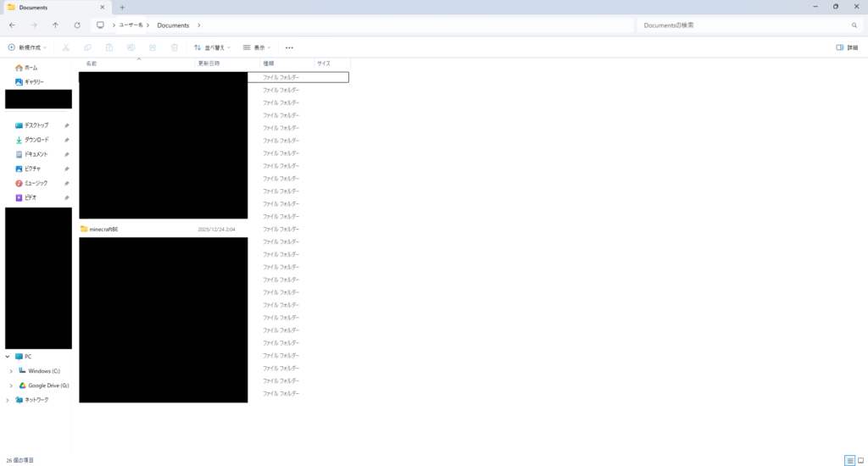Click the ユーザー名 breadcrumb in address bar
The image size is (868, 466).
pos(130,25)
